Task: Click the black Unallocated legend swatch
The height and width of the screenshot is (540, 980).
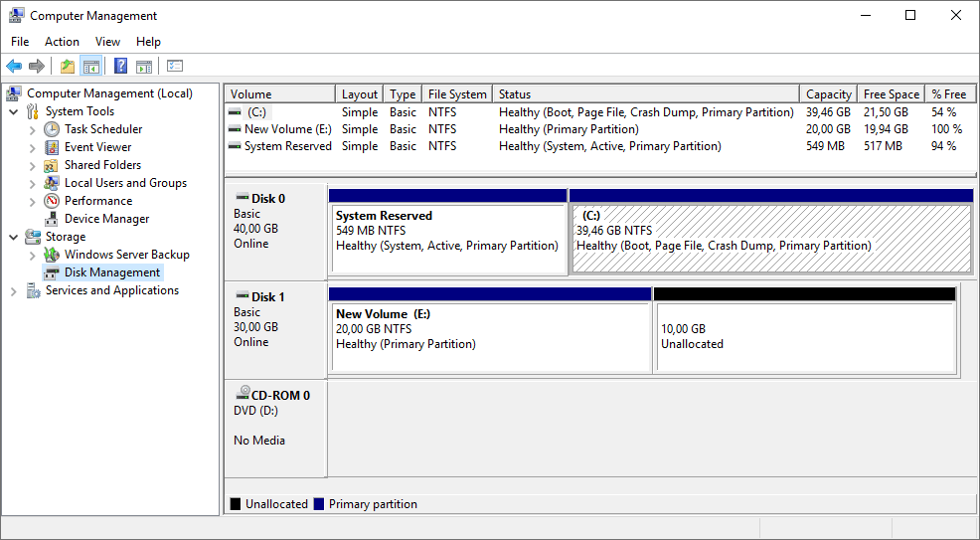Action: [x=235, y=504]
